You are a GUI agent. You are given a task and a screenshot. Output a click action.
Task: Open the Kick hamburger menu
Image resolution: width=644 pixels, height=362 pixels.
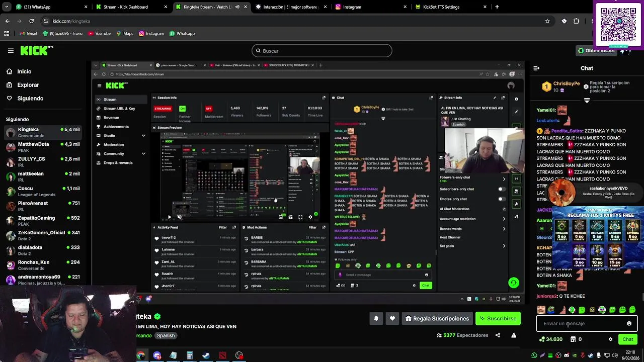pos(11,50)
